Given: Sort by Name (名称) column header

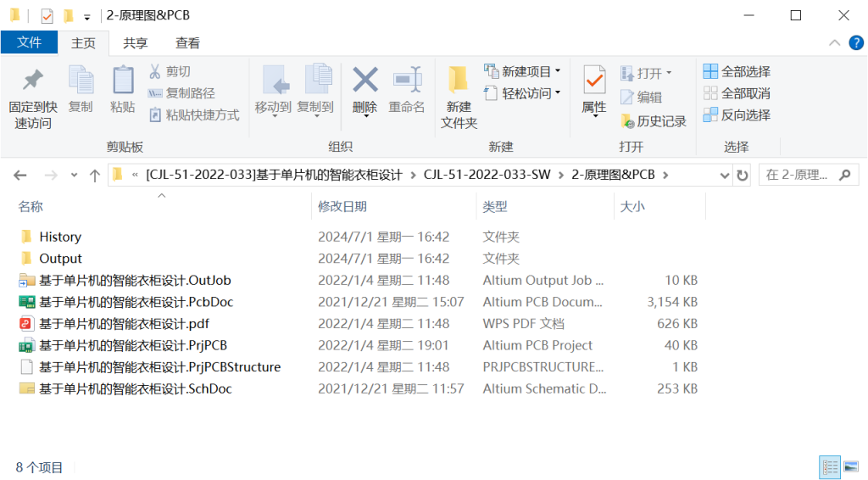Looking at the screenshot, I should [164, 207].
